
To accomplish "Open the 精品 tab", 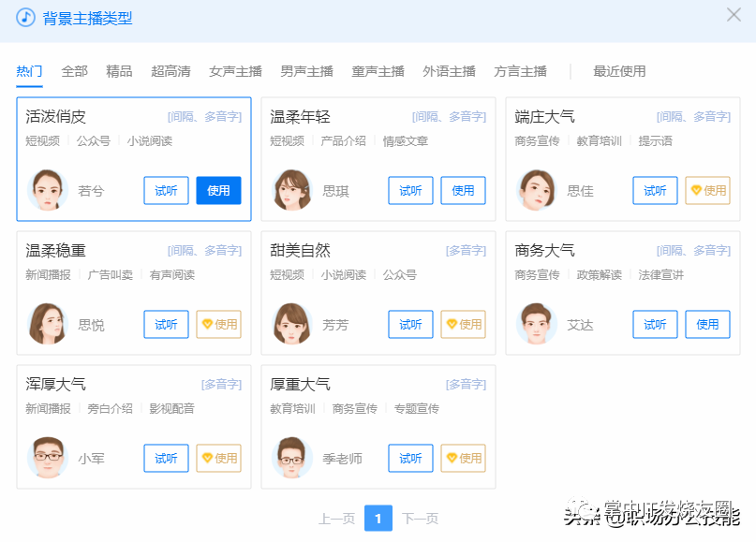I will click(x=119, y=71).
